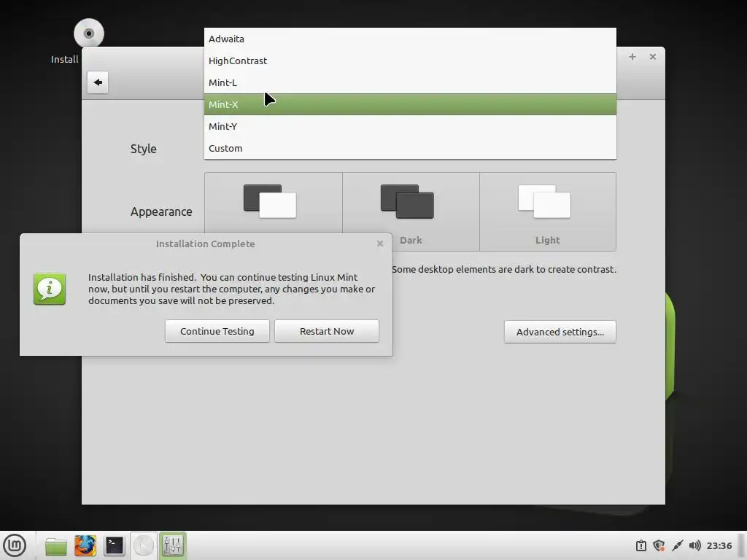
Task: Select Adwaita from the style list
Action: pyautogui.click(x=410, y=39)
